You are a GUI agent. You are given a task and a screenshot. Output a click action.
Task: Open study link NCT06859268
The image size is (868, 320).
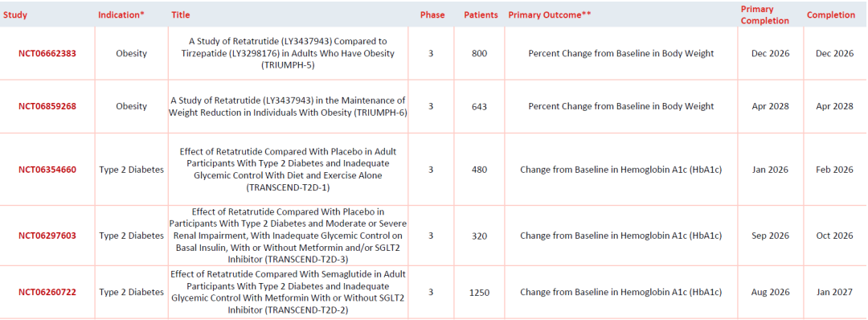(x=47, y=106)
